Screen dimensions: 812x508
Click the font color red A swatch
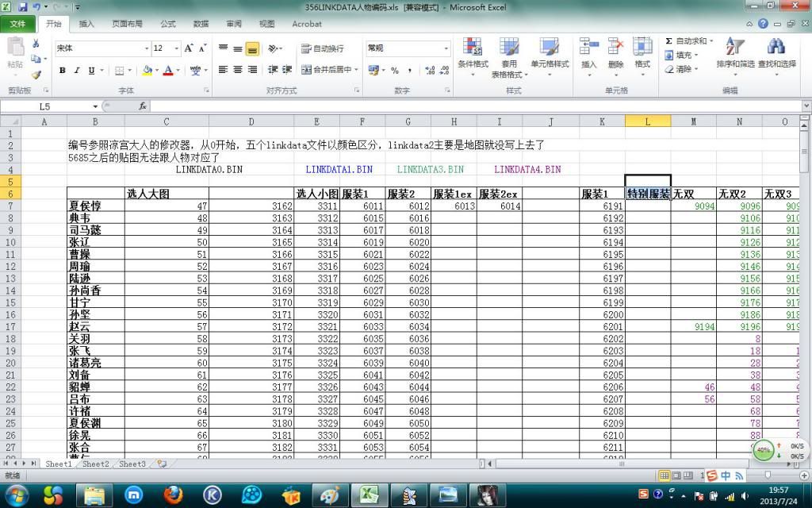click(x=167, y=71)
